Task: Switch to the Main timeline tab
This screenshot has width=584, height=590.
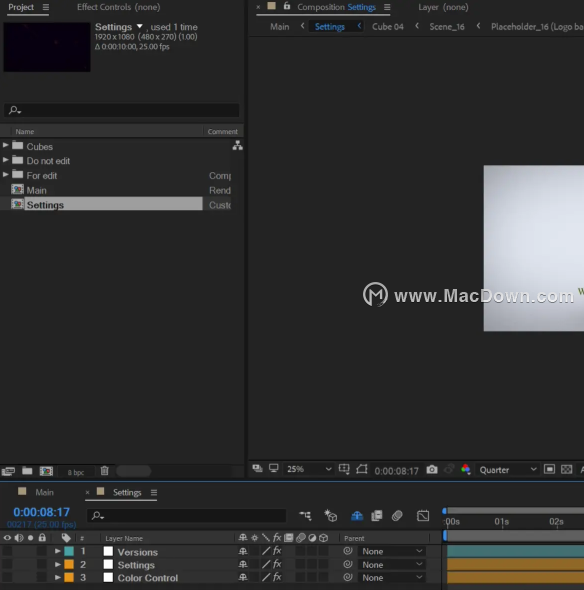Action: (44, 492)
